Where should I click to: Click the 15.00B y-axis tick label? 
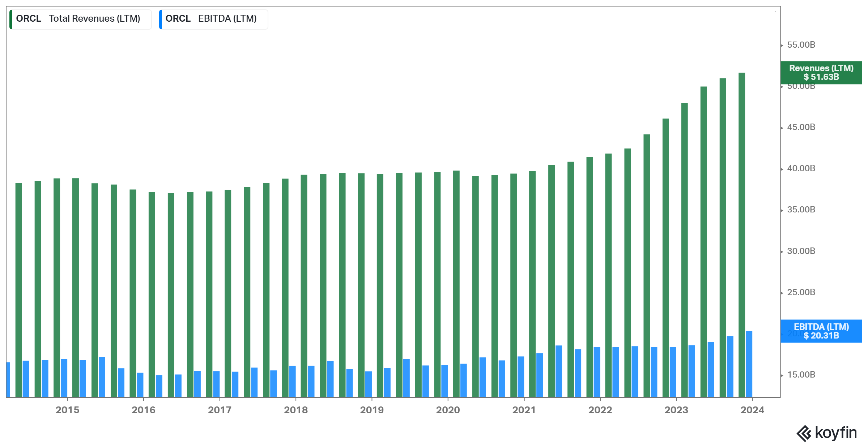coord(801,375)
